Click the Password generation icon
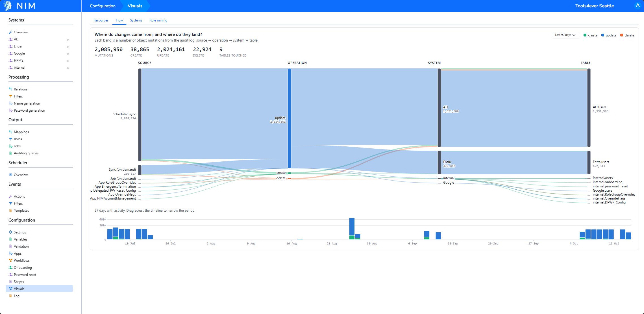Screen dimensions: 644x314 (x=10, y=110)
